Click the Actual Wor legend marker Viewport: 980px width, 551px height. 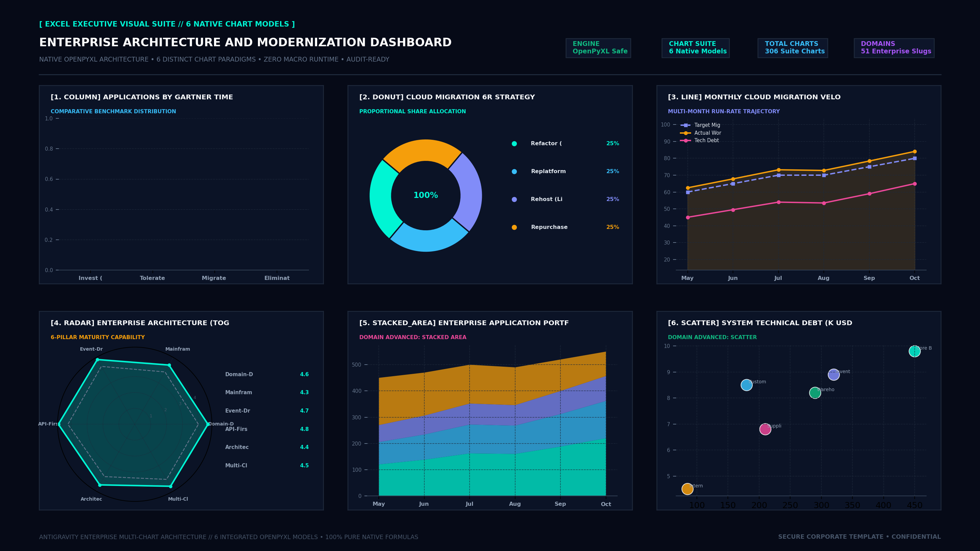[x=686, y=133]
